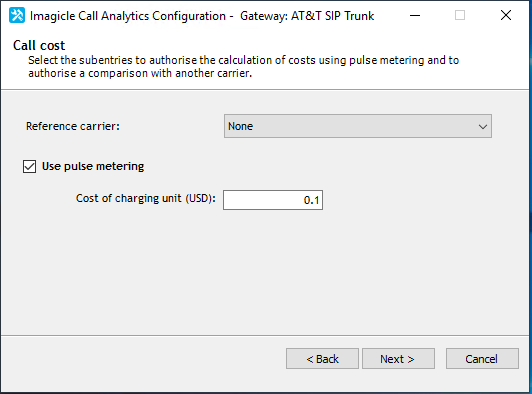
Task: Click the 'Call cost' page heading
Action: click(x=39, y=45)
